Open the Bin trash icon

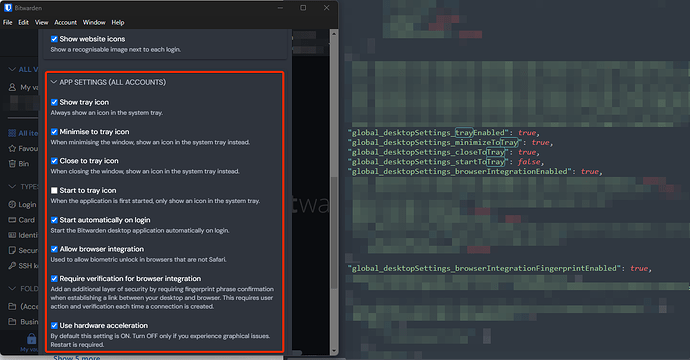(12, 164)
